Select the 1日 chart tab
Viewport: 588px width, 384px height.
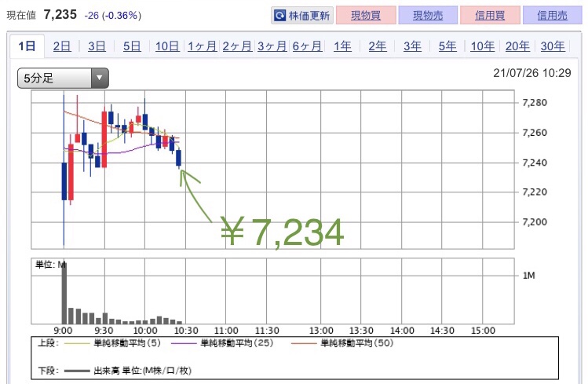click(x=27, y=46)
